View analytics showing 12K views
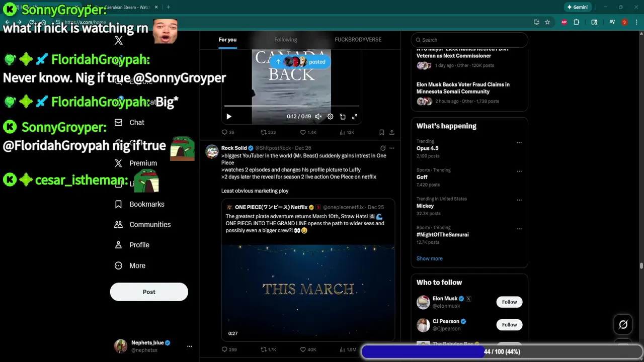 (x=347, y=132)
